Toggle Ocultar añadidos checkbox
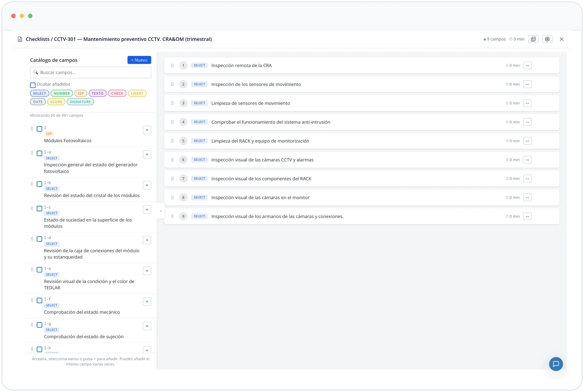 click(33, 85)
